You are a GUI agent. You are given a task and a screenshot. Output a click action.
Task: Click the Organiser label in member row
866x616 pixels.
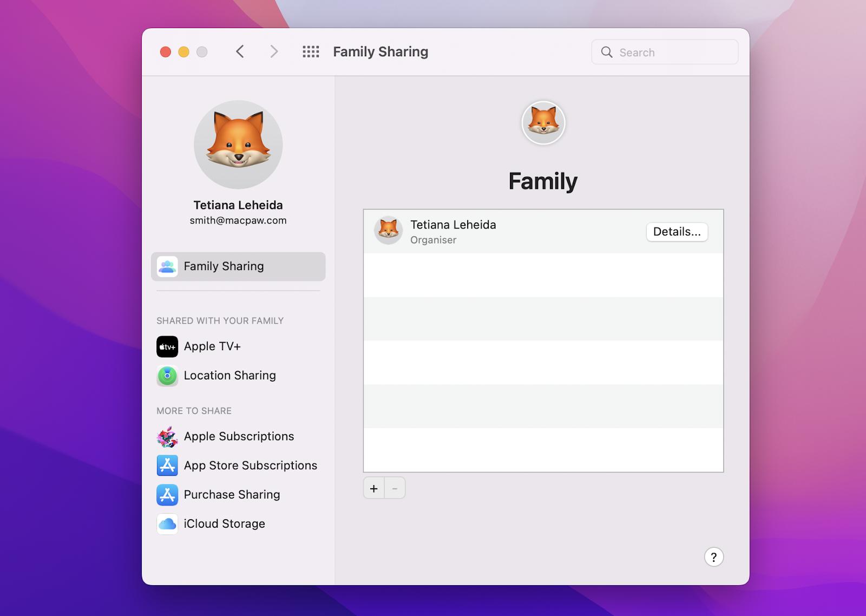point(434,240)
